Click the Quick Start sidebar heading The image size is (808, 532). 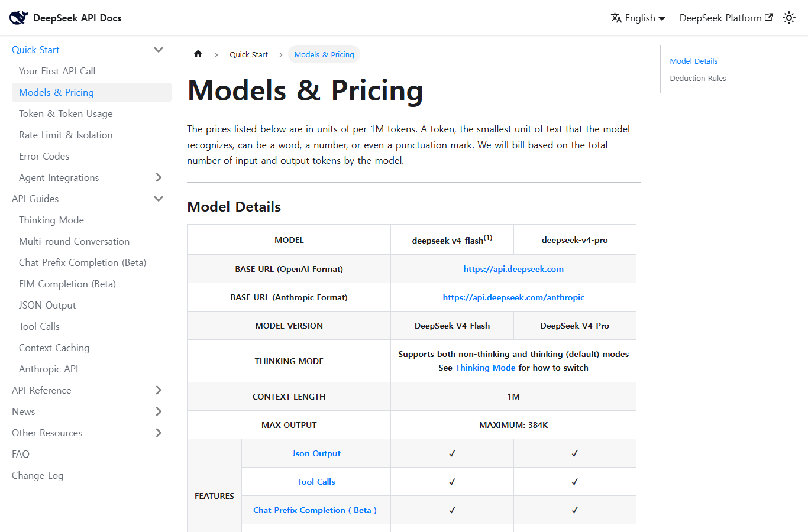pyautogui.click(x=35, y=50)
